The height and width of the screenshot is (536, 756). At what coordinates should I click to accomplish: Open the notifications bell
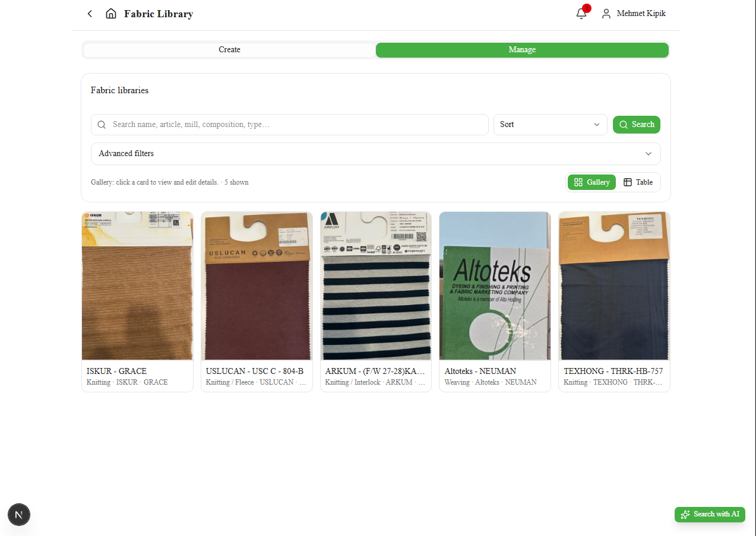click(x=581, y=14)
